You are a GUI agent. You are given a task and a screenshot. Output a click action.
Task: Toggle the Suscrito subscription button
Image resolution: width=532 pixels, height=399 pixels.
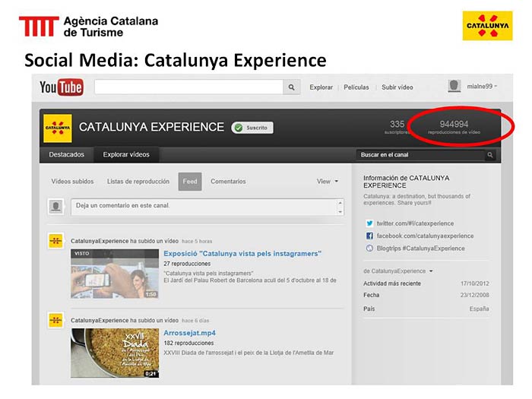click(252, 128)
